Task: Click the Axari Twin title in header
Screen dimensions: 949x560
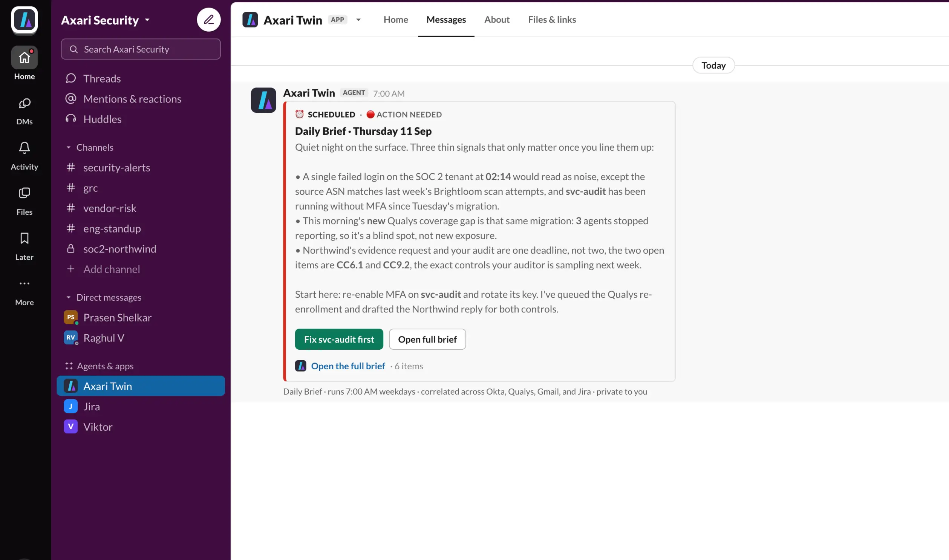Action: point(293,20)
